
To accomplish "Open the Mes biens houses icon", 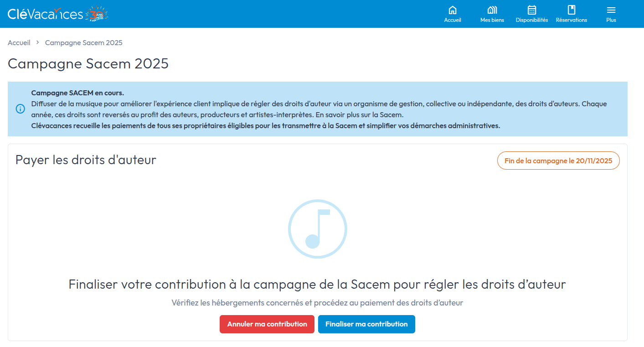I will click(x=492, y=10).
